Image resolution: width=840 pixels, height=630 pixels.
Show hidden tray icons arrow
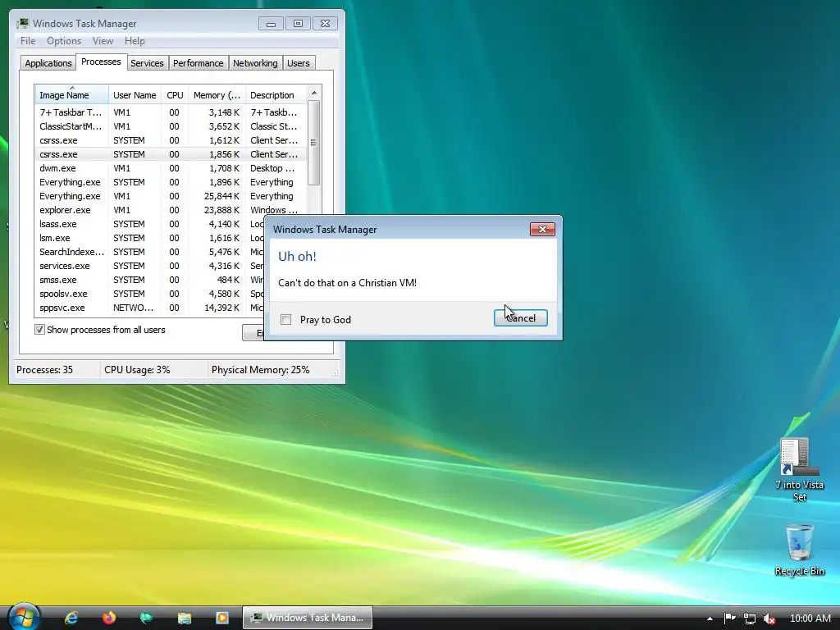710,619
